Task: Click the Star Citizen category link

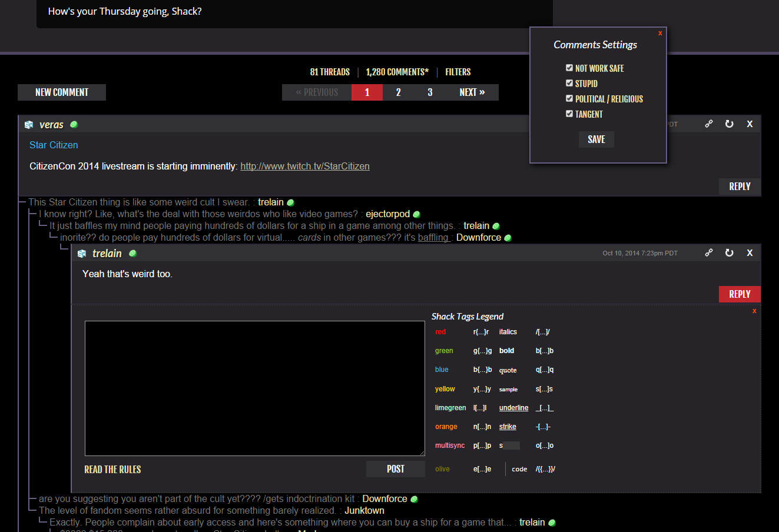Action: [54, 145]
